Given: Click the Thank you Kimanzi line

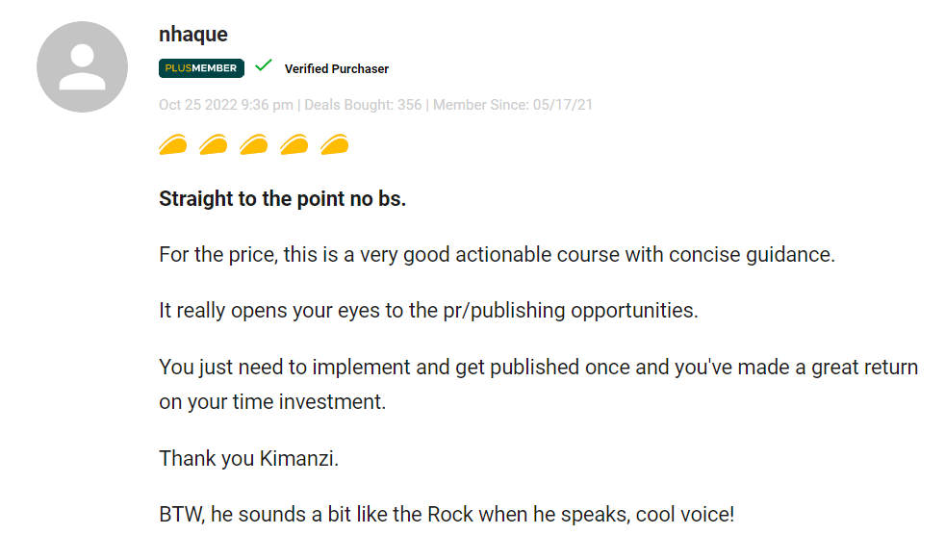Looking at the screenshot, I should pyautogui.click(x=249, y=459).
